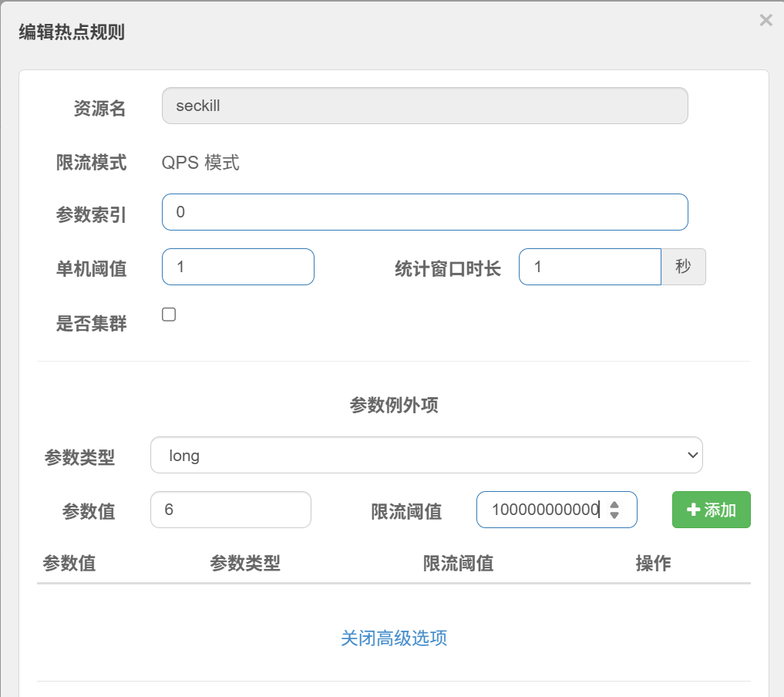Click the 秒 unit addon
This screenshot has height=697, width=784.
(683, 267)
